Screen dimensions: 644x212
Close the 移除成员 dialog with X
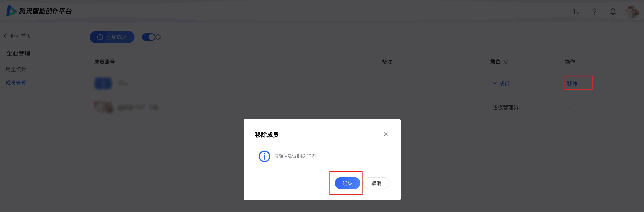386,134
